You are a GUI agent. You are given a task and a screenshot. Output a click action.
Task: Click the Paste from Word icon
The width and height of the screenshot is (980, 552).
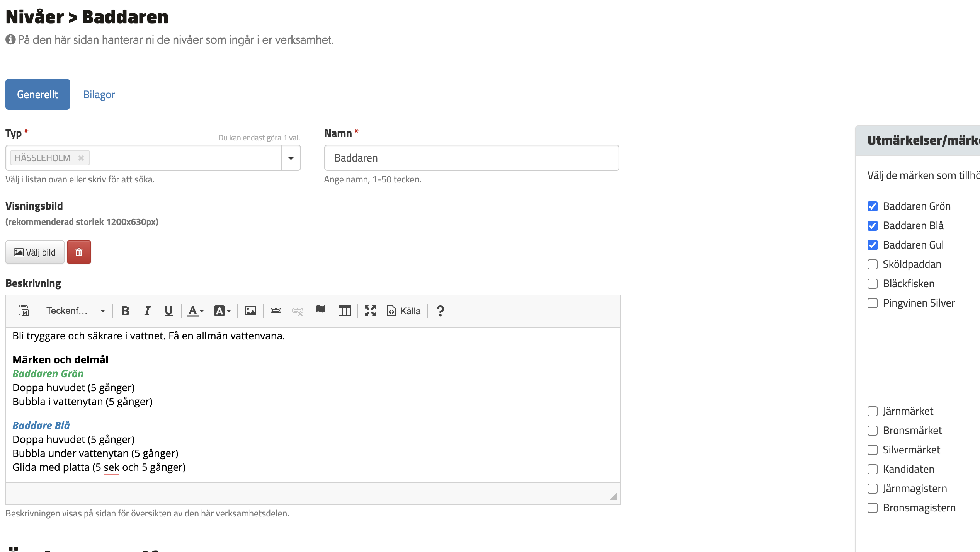pos(24,311)
